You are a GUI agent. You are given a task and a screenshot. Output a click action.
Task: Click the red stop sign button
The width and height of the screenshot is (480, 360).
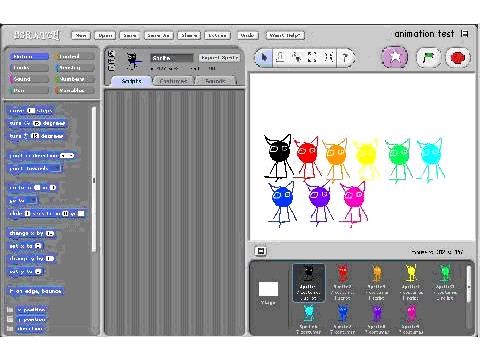coord(458,58)
